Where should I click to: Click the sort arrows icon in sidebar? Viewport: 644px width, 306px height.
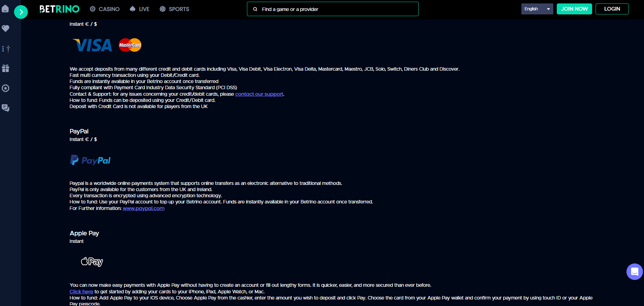[x=5, y=49]
